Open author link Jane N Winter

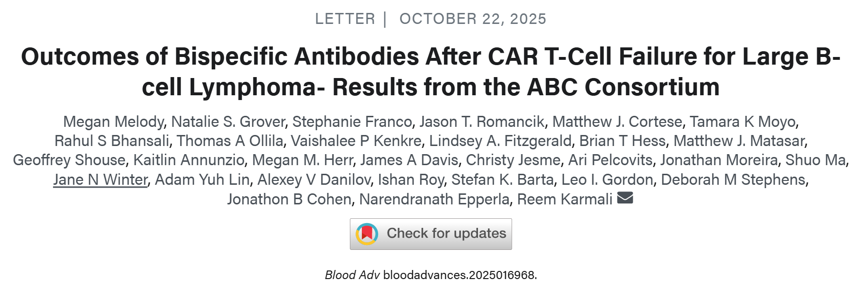click(x=100, y=180)
